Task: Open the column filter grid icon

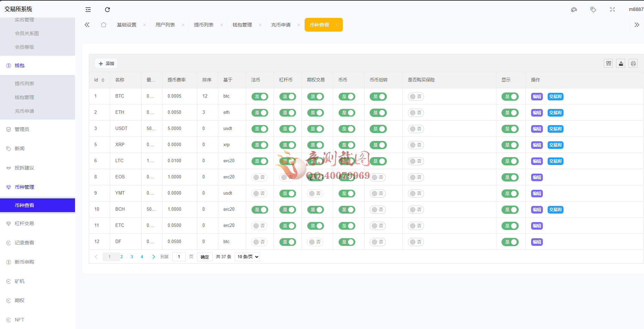Action: coord(609,64)
